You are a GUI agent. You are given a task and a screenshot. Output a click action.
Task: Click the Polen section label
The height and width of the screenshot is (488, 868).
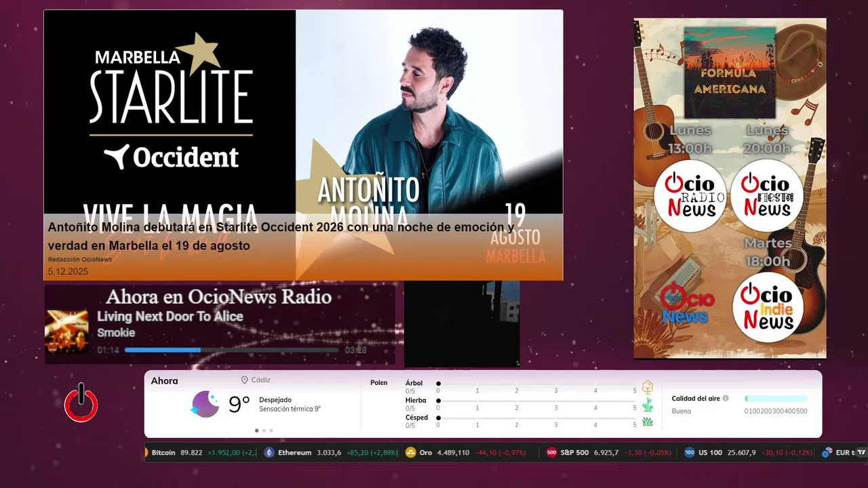(378, 383)
